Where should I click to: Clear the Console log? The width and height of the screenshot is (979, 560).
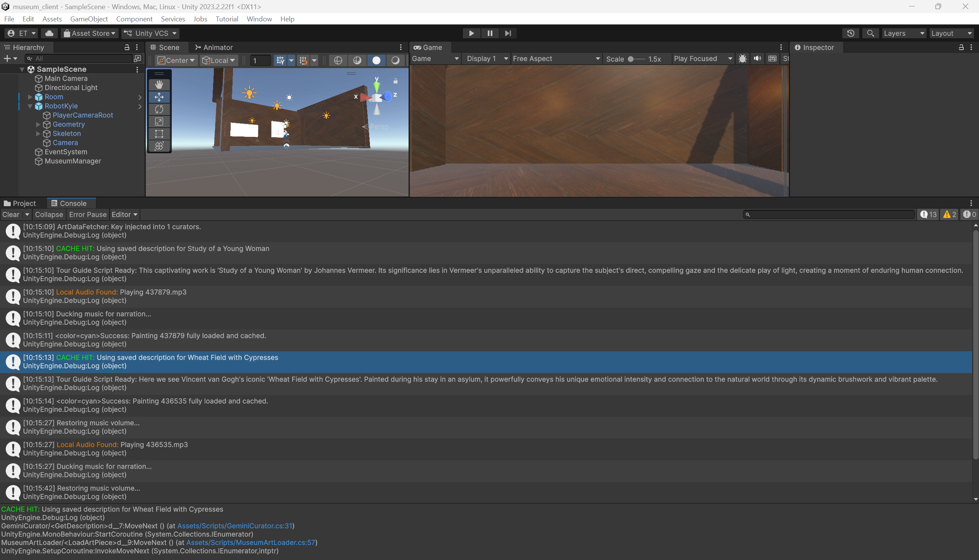pos(11,214)
